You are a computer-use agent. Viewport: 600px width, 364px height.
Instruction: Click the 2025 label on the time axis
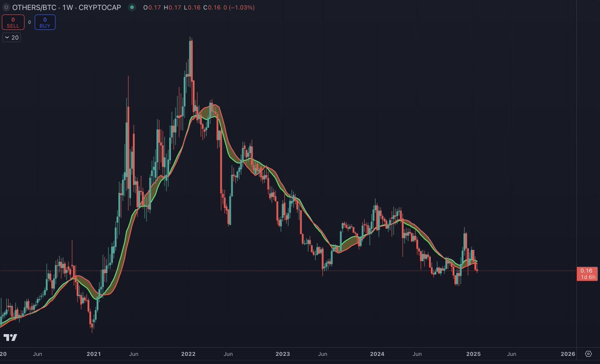(473, 354)
